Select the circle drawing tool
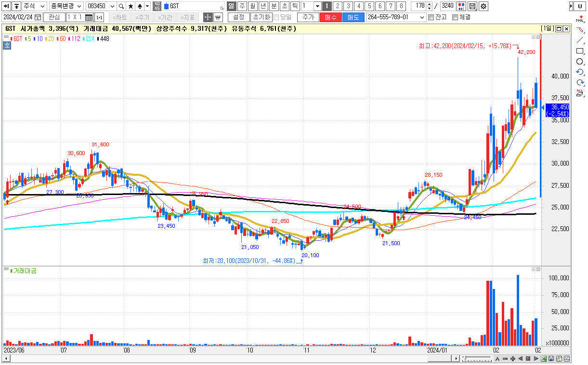 pos(580,62)
